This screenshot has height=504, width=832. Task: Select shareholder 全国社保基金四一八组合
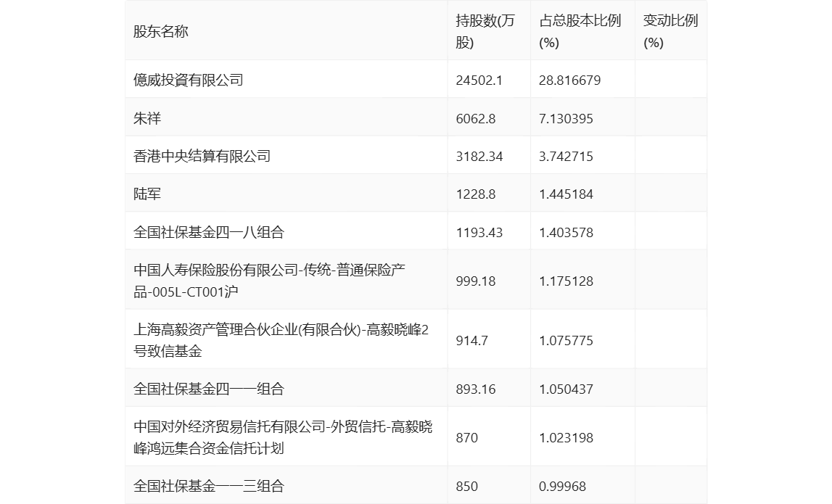coord(209,232)
